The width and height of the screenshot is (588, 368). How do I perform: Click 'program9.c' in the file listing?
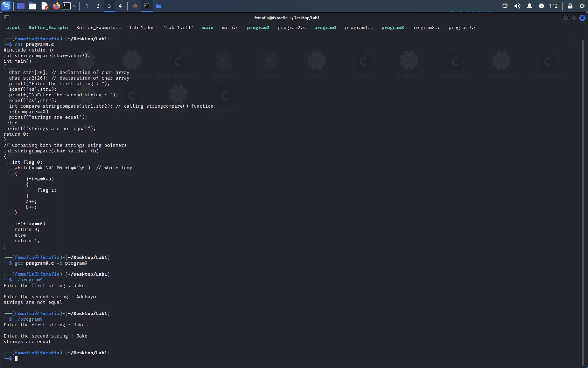(463, 28)
